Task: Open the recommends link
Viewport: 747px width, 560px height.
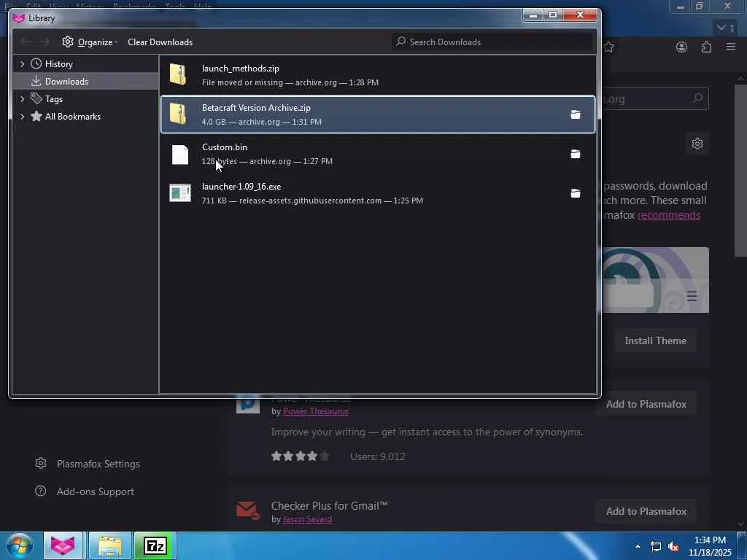Action: click(669, 215)
